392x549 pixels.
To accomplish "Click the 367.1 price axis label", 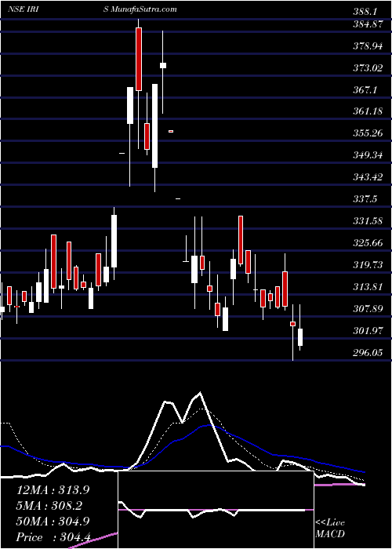I will coord(365,90).
